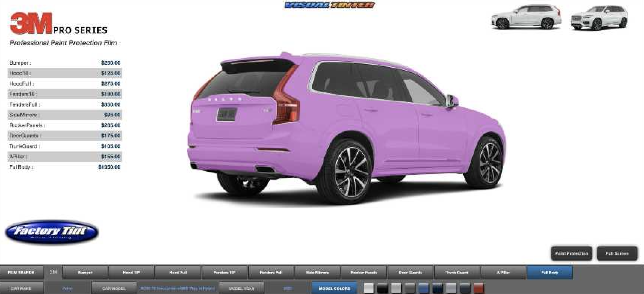Click the XC90 car model value
644x294 pixels.
pos(177,288)
